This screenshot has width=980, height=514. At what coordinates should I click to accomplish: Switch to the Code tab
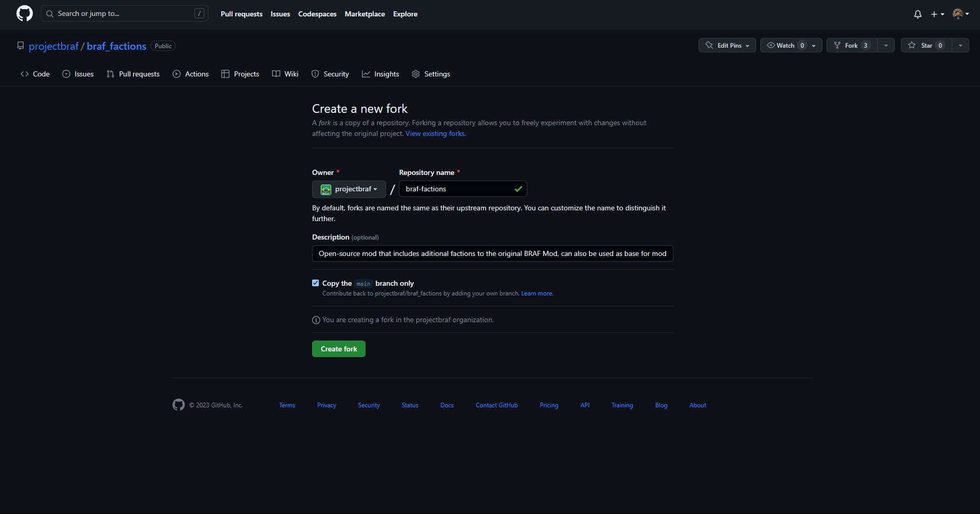[35, 74]
